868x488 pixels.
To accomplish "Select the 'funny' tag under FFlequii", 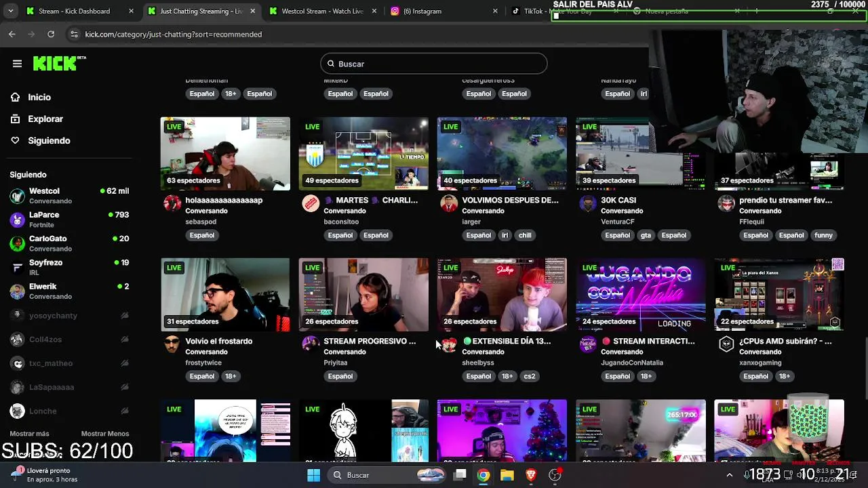I will 823,235.
